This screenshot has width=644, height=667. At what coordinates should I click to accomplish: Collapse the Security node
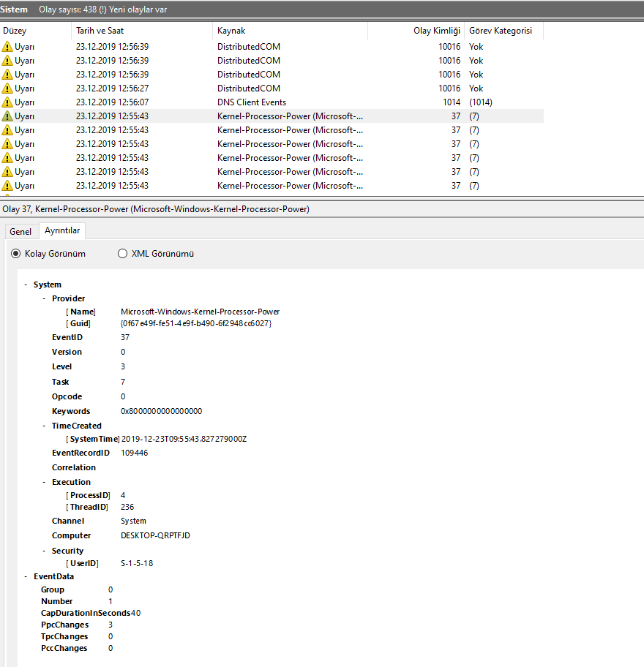tap(44, 551)
